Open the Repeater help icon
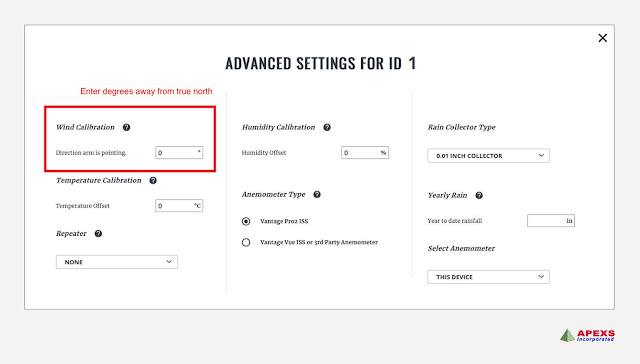 pyautogui.click(x=98, y=233)
